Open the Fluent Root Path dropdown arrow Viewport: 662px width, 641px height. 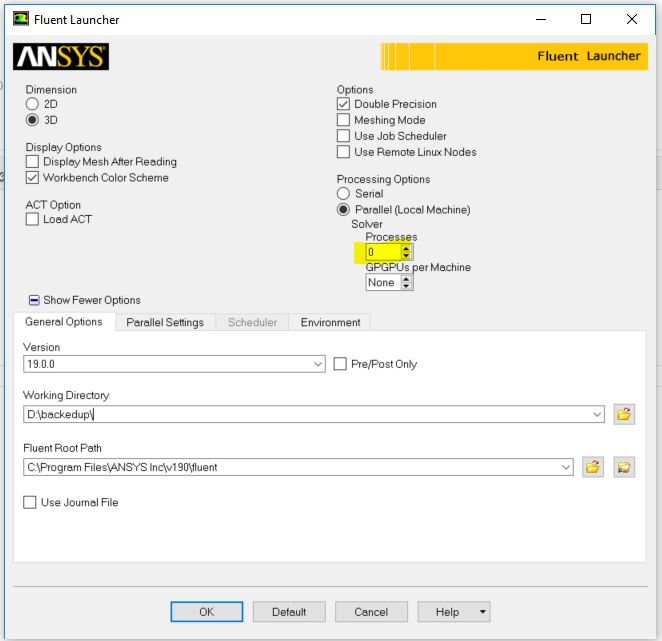pyautogui.click(x=566, y=467)
